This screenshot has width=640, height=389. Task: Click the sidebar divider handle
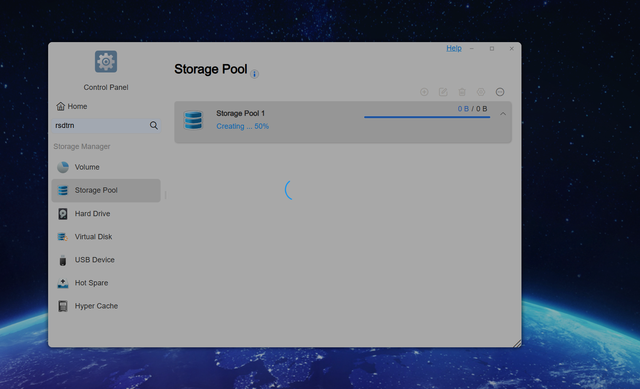[165, 196]
